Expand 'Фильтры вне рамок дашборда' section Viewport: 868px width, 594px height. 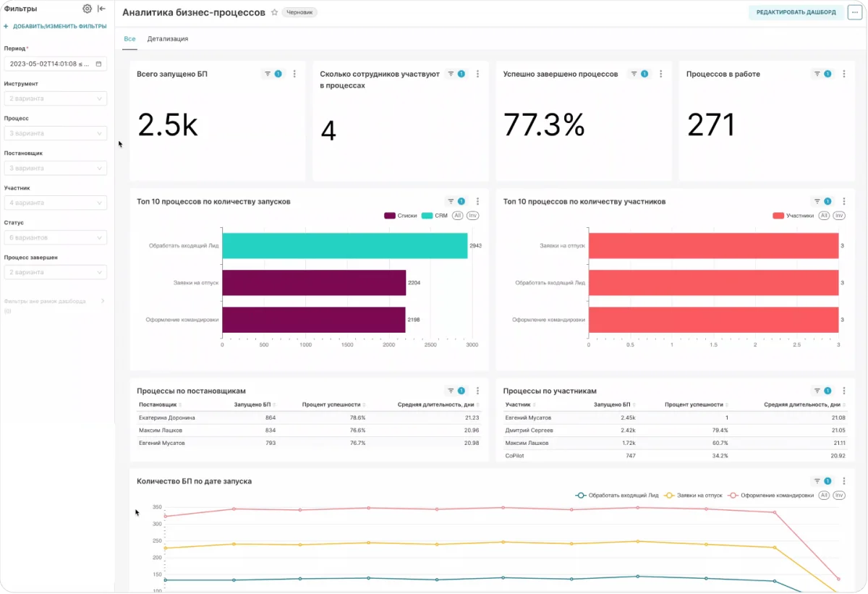[102, 301]
